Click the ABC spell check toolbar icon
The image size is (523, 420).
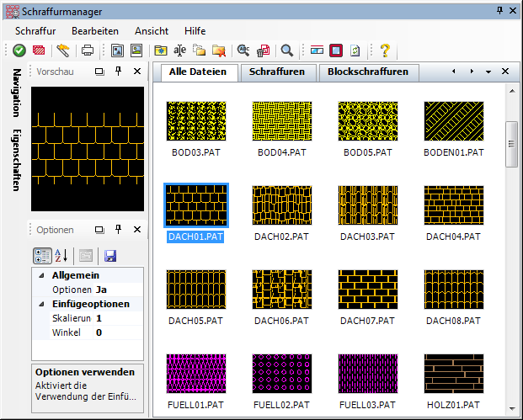[244, 51]
